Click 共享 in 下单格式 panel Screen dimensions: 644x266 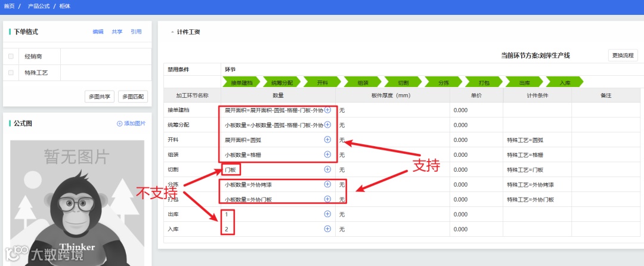pos(117,32)
